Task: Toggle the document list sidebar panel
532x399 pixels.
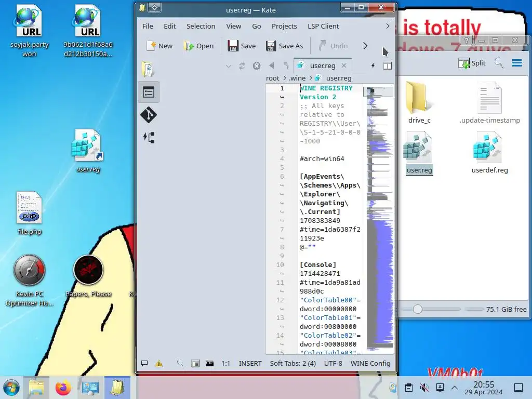Action: pos(149,92)
